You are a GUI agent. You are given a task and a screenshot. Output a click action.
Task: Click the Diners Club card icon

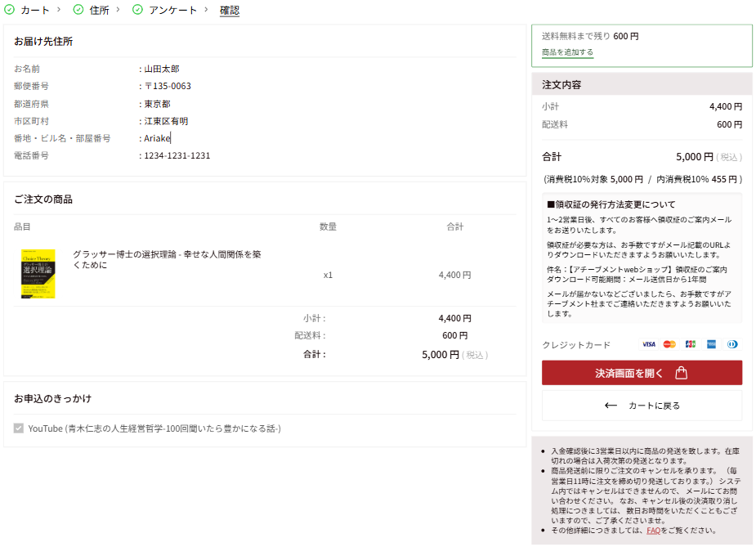click(x=732, y=344)
